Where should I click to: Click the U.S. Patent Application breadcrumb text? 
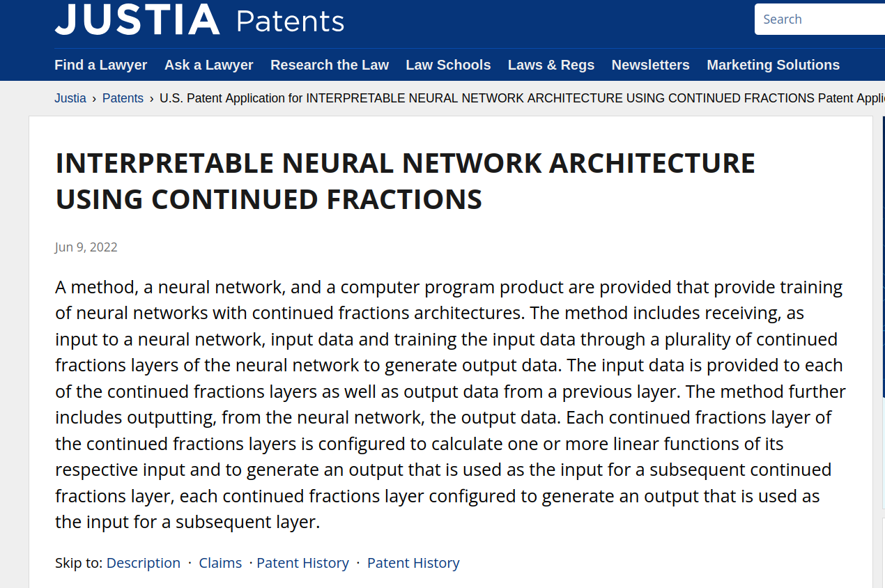(522, 98)
